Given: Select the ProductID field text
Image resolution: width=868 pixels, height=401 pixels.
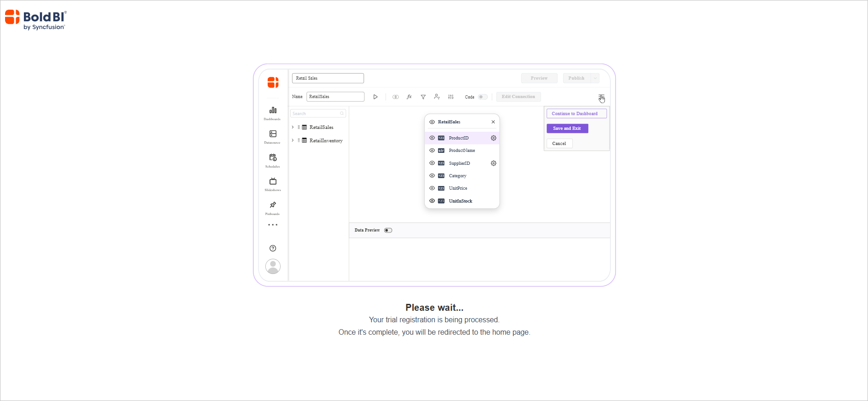Looking at the screenshot, I should click(x=459, y=138).
